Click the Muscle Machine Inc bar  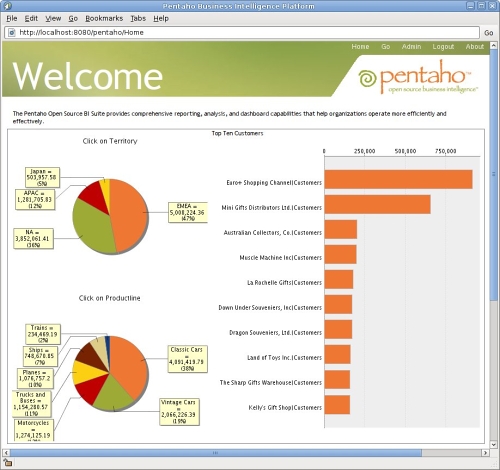[x=340, y=254]
